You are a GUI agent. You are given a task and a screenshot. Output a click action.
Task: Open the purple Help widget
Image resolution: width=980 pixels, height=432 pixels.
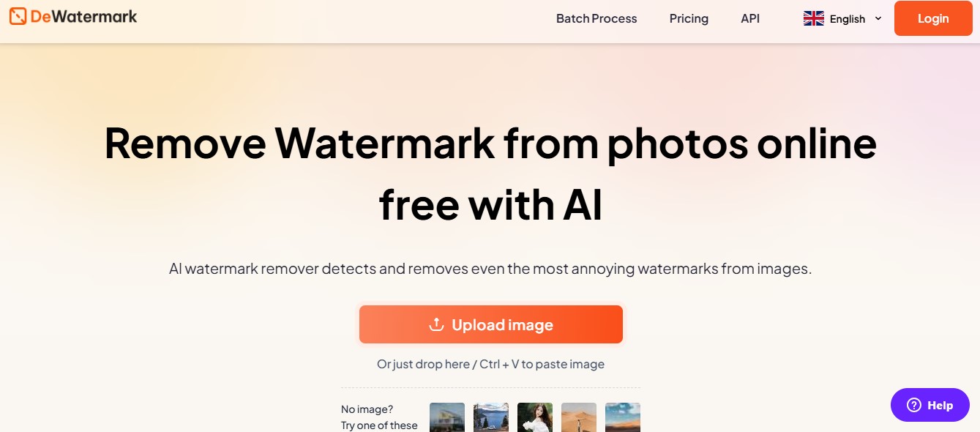tap(930, 405)
